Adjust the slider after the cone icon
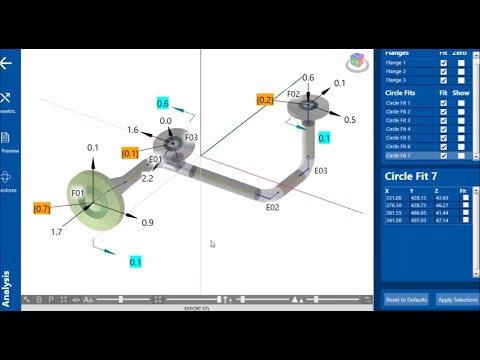The width and height of the screenshot is (480, 360). pos(316,299)
